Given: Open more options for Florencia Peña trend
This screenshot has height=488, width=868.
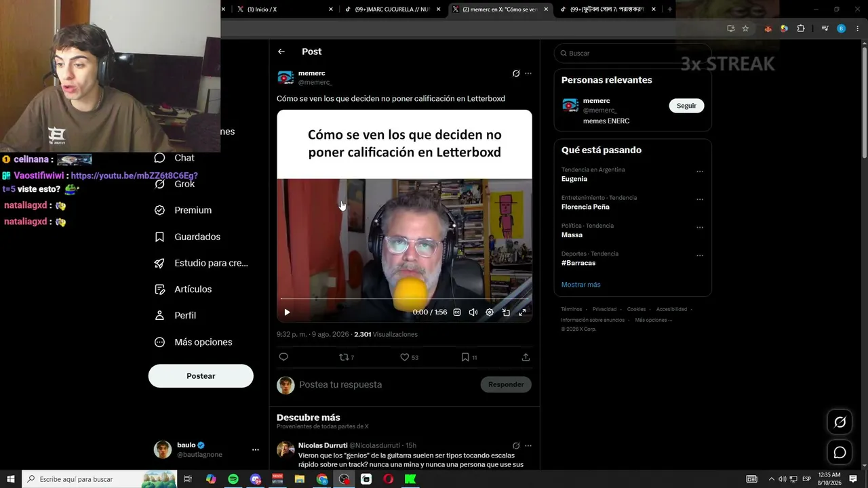Looking at the screenshot, I should point(700,200).
